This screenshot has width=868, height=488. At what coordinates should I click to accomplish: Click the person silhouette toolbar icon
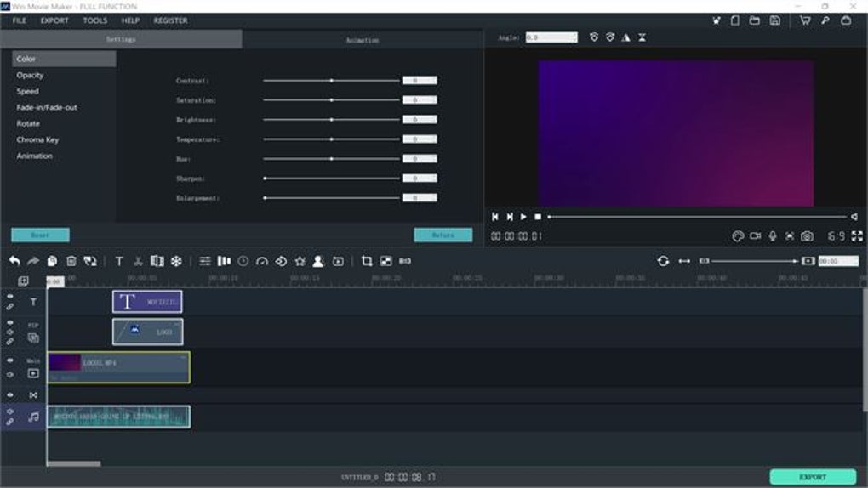(x=318, y=261)
